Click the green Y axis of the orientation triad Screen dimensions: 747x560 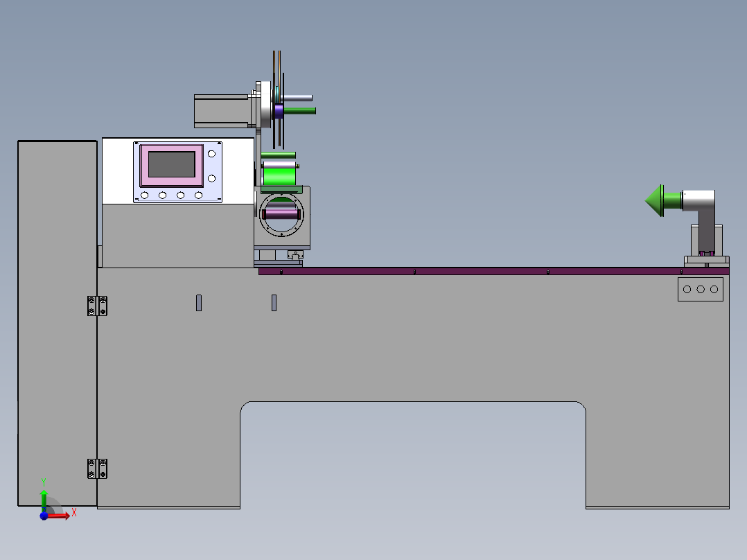pyautogui.click(x=44, y=500)
